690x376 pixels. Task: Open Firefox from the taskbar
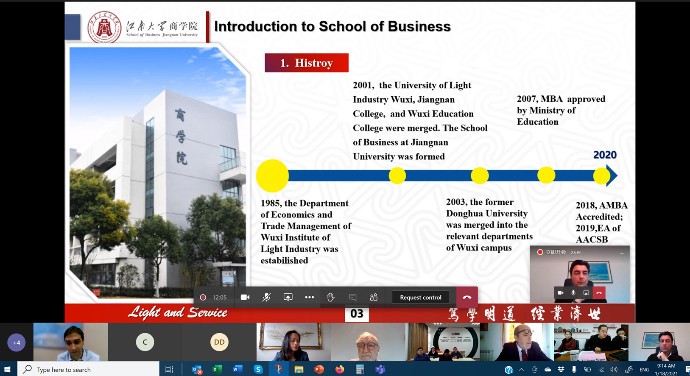[x=340, y=369]
